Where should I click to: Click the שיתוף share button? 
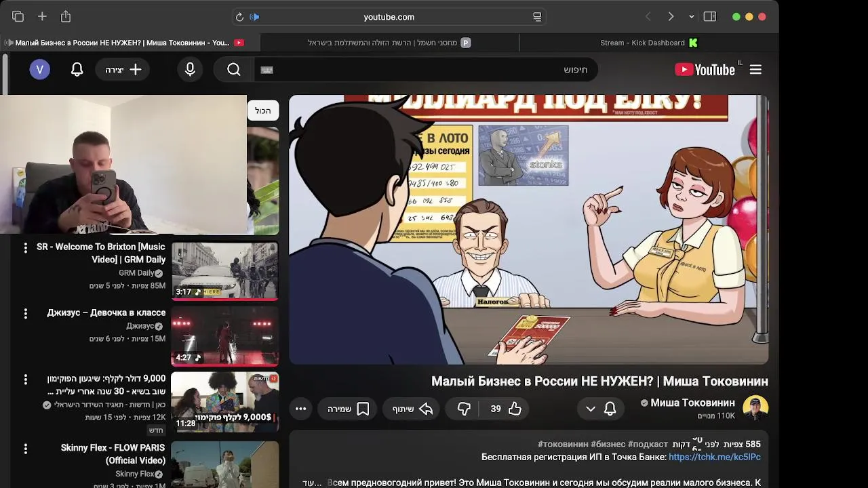412,409
